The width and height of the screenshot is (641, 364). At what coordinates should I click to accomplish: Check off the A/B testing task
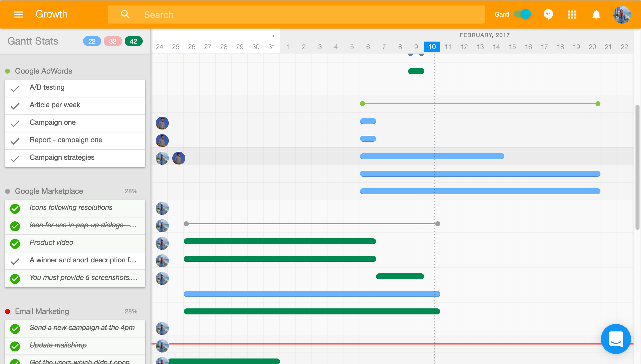click(x=15, y=88)
